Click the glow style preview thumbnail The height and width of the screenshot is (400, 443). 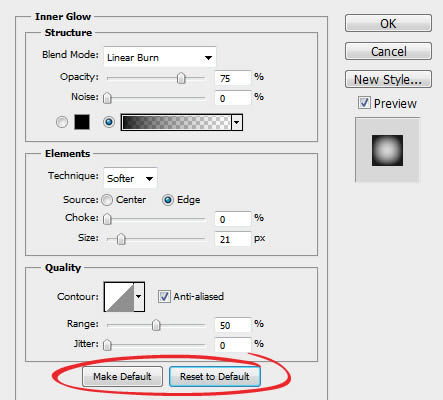tap(387, 150)
